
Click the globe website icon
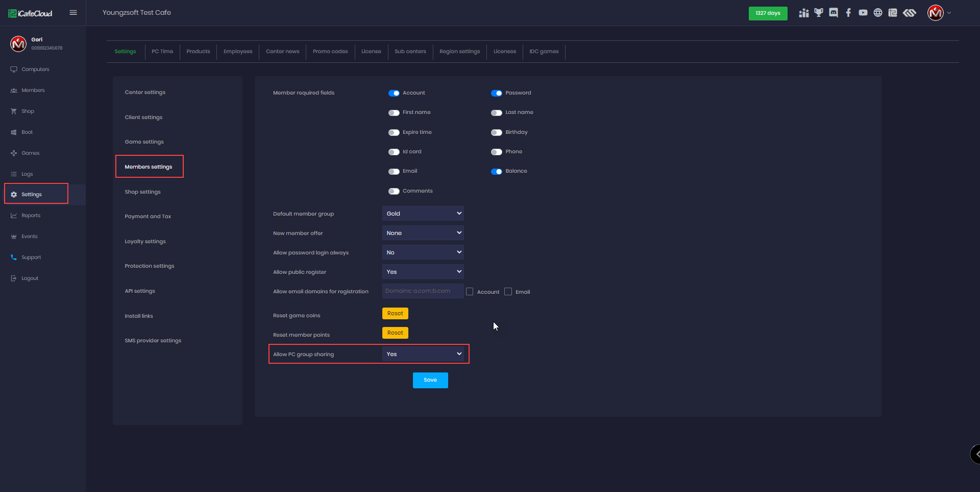(878, 13)
